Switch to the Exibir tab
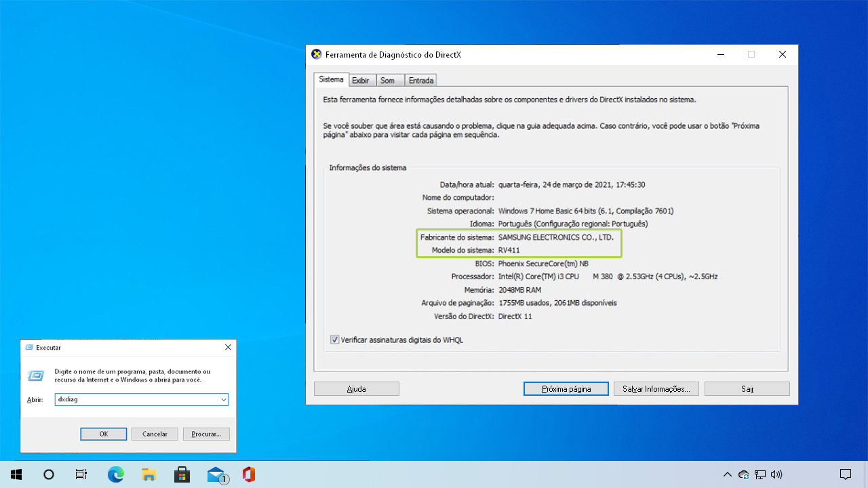The image size is (868, 488). click(361, 81)
